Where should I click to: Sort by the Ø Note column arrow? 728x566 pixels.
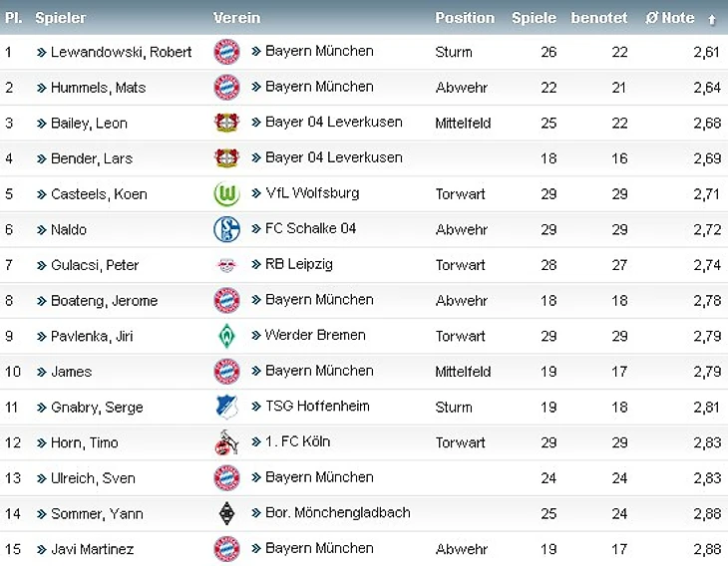point(712,20)
